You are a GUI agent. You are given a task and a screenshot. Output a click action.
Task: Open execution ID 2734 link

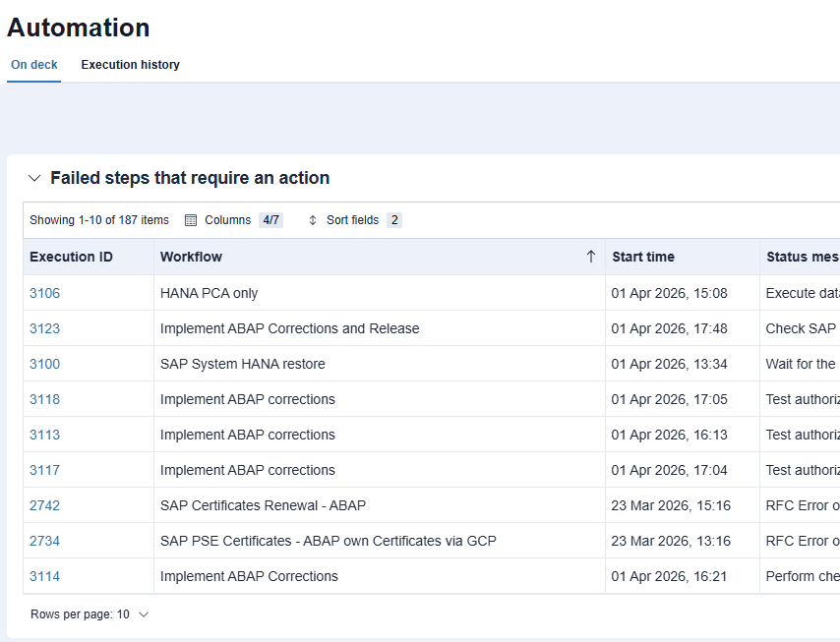[44, 541]
